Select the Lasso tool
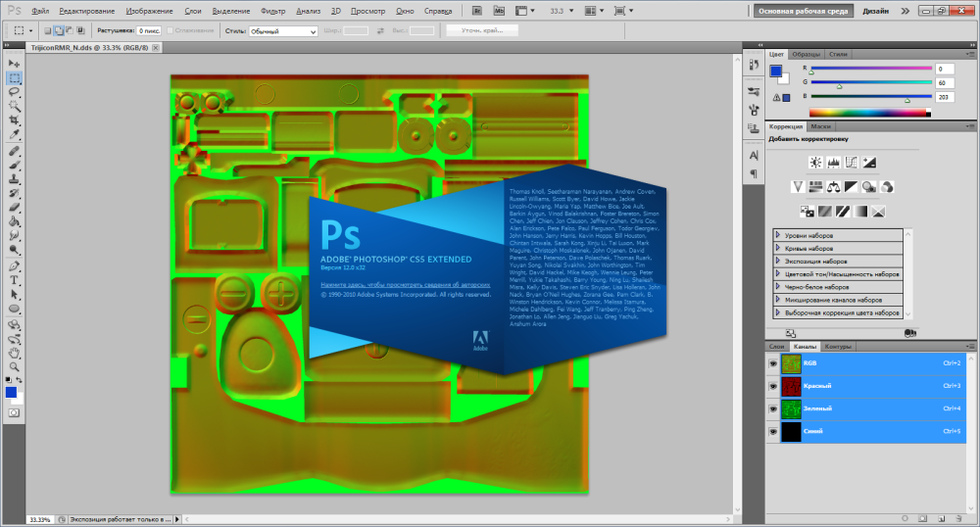The image size is (980, 527). tap(14, 92)
